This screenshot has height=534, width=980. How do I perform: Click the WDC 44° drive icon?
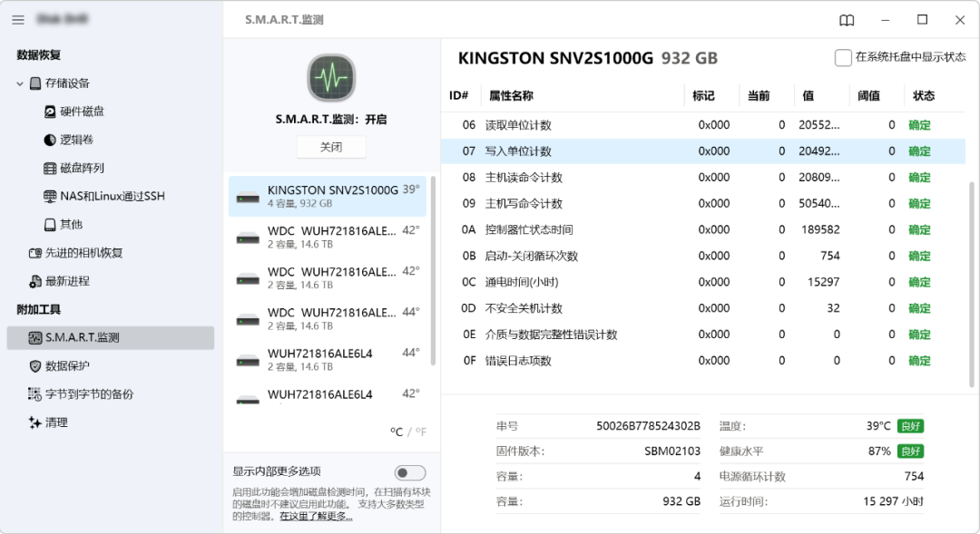tap(248, 320)
